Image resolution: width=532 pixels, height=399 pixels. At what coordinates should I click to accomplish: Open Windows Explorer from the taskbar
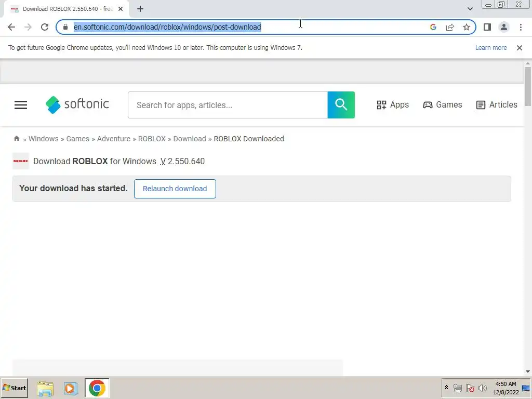click(45, 388)
